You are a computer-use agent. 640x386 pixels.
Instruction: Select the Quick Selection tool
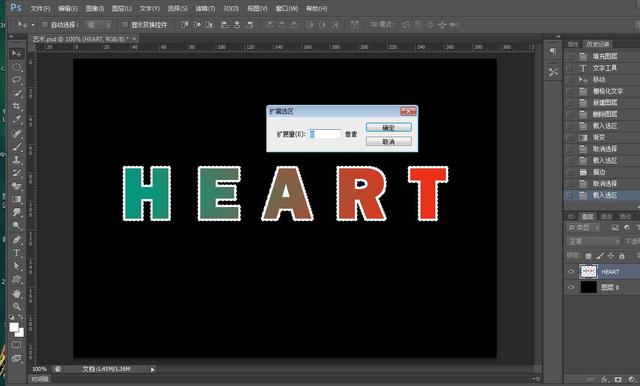pyautogui.click(x=16, y=93)
